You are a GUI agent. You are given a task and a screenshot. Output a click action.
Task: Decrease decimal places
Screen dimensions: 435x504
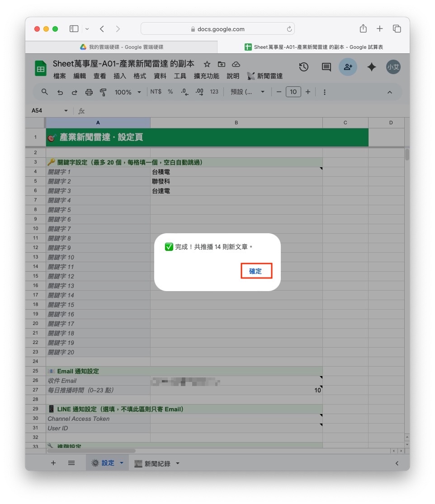click(184, 92)
